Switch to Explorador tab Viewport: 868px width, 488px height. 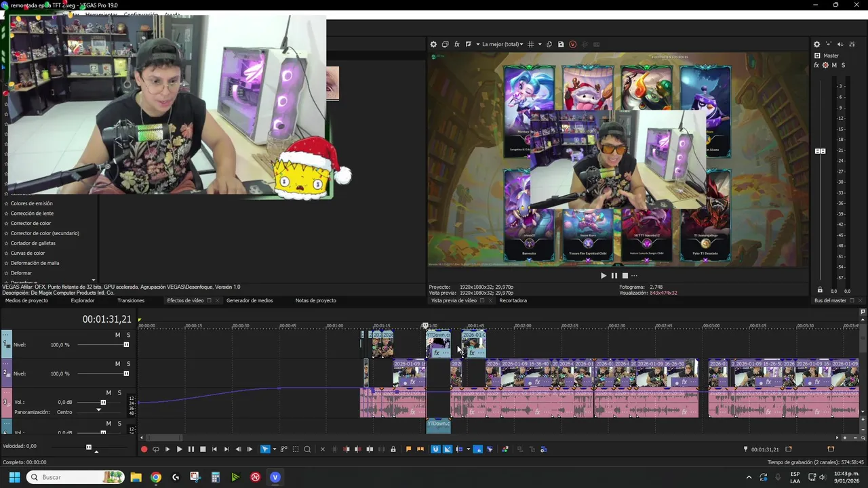(83, 300)
